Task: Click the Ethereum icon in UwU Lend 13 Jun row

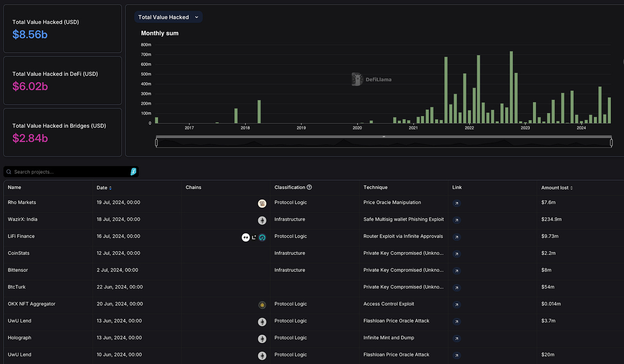Action: coord(262,322)
